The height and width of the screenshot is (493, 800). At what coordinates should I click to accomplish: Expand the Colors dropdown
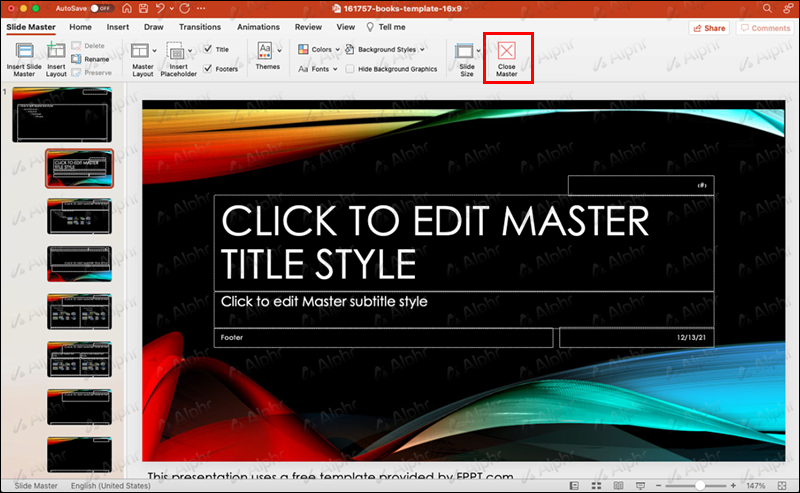point(320,49)
